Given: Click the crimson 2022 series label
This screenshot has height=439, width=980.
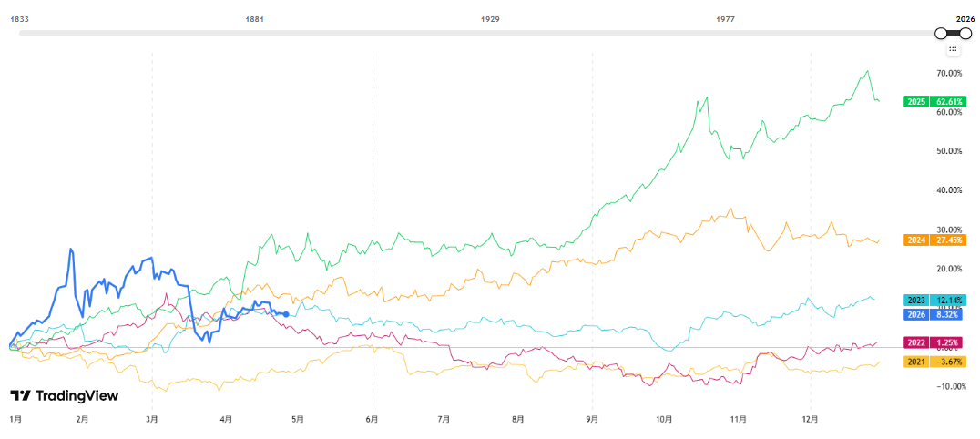Looking at the screenshot, I should (x=916, y=342).
